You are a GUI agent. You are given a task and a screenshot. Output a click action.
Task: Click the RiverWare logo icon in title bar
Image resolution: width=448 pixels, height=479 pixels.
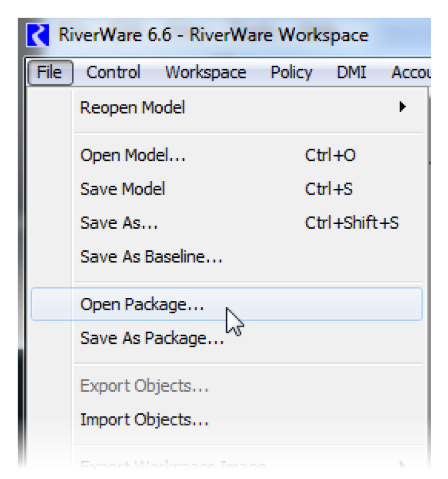coord(38,36)
